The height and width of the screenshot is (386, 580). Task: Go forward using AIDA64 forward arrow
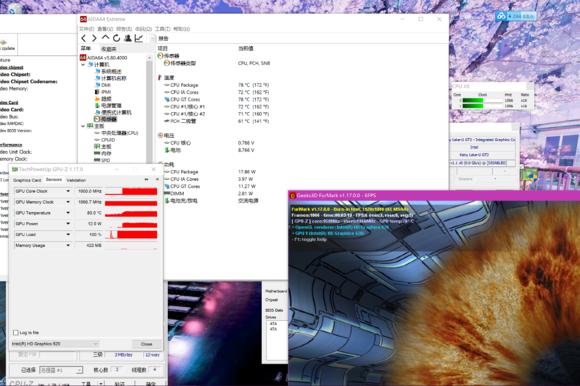coord(94,38)
